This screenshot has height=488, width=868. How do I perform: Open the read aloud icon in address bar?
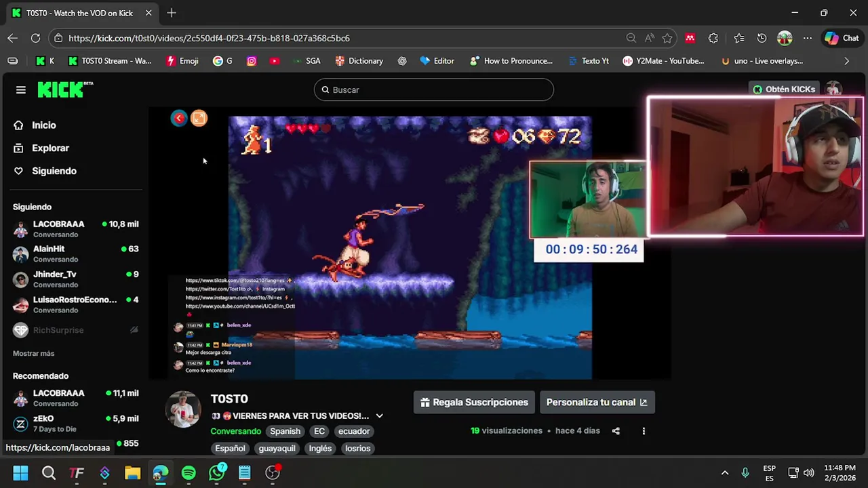650,38
